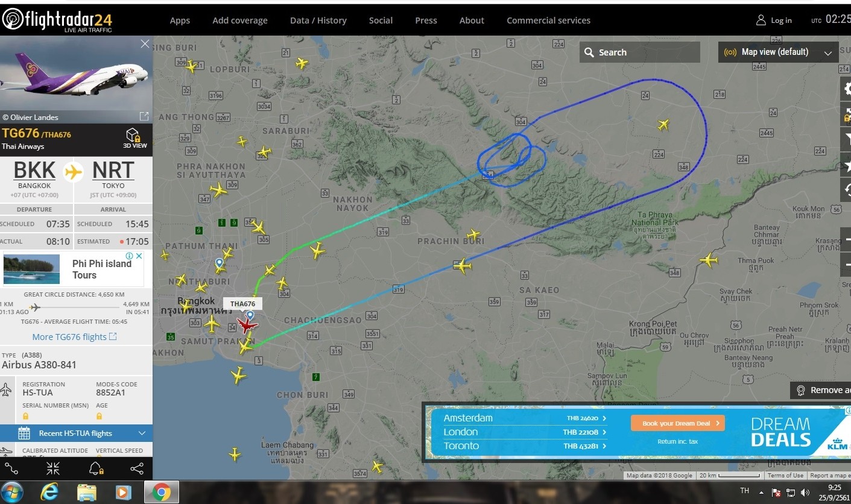
Task: Click the flight route path icon
Action: click(x=11, y=468)
